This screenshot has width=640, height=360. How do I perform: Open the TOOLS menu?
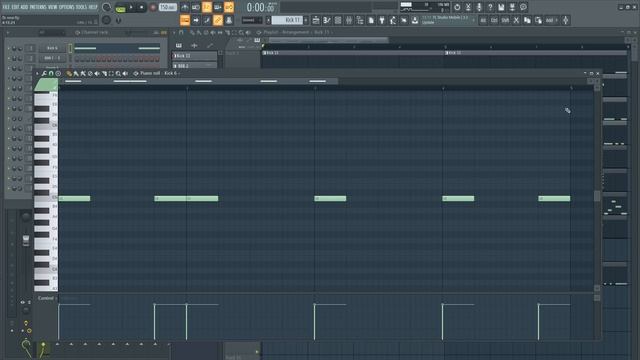(x=81, y=7)
